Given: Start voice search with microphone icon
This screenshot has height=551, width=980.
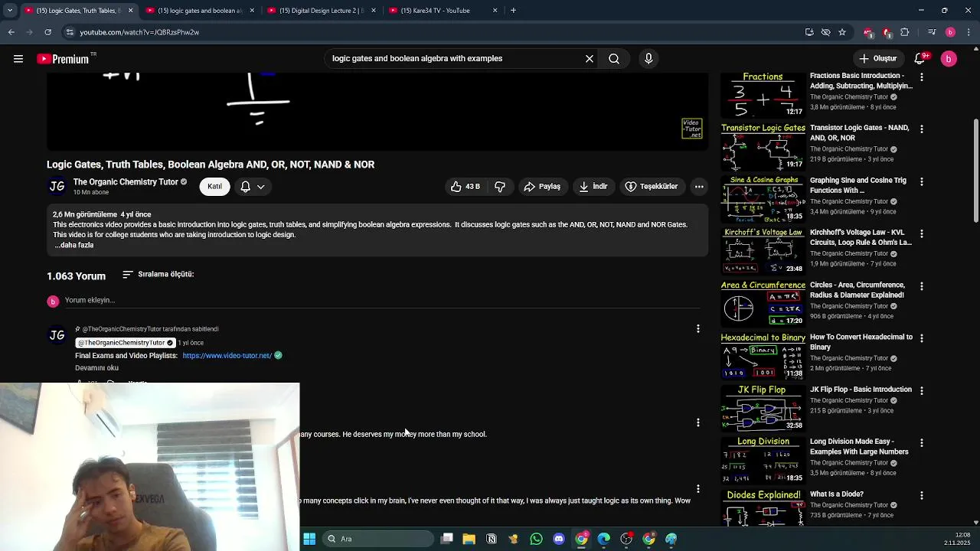Looking at the screenshot, I should (x=648, y=58).
